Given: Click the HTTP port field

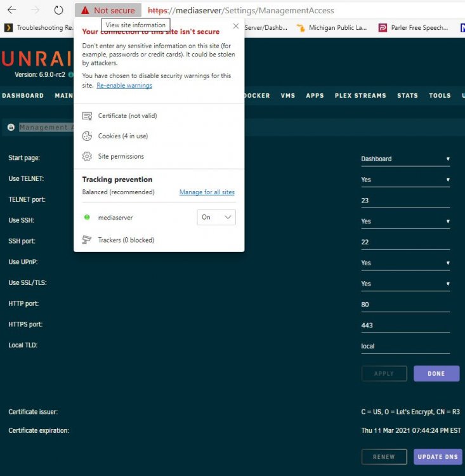Looking at the screenshot, I should [405, 305].
